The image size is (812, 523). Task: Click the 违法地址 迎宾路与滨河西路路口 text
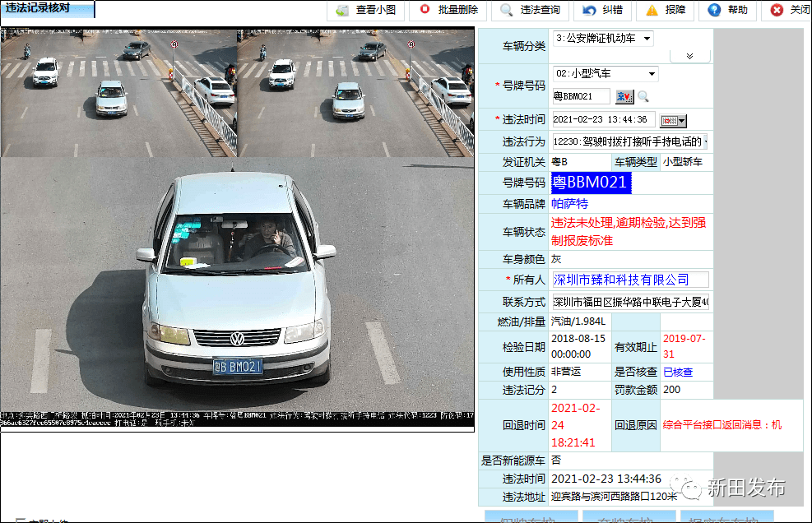click(x=614, y=497)
